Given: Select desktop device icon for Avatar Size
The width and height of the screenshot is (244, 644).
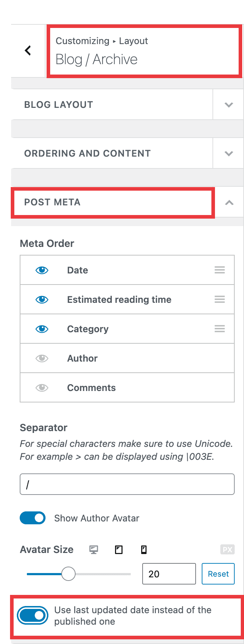Looking at the screenshot, I should 94,550.
